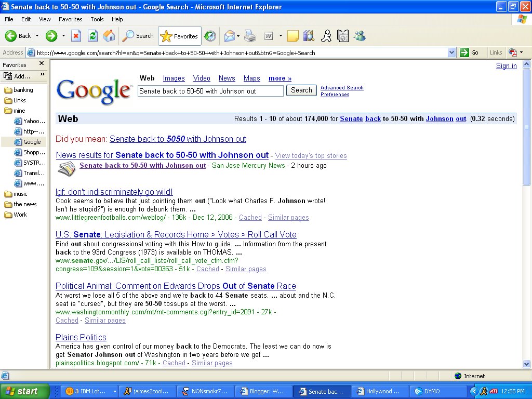Click the ATI tray icon
Viewport: 532px width, 399px height.
pyautogui.click(x=494, y=391)
